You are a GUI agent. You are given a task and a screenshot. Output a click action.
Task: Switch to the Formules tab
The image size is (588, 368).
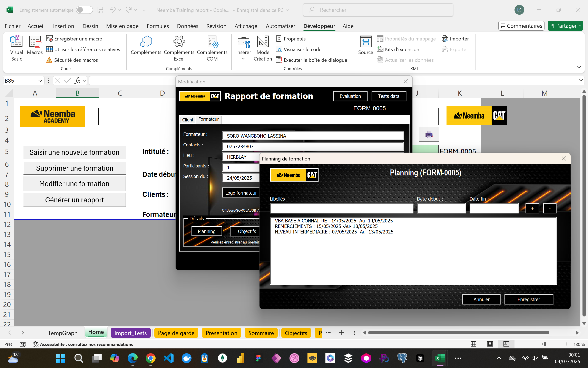point(158,26)
